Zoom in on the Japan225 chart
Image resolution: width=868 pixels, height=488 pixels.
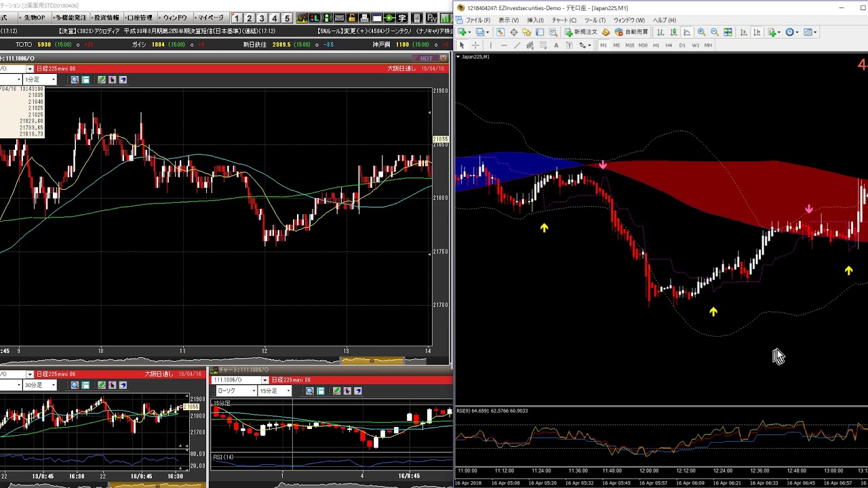point(702,32)
